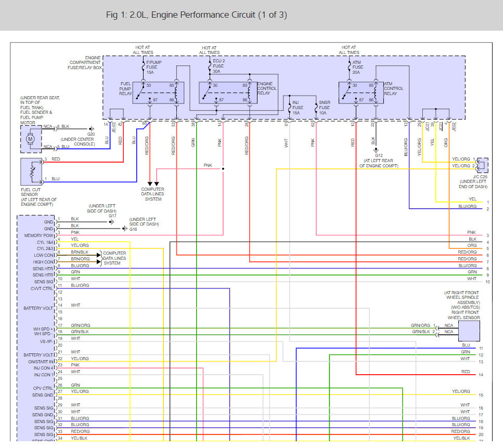Click the 'INJ CON 4' pin label
This screenshot has height=448, width=503.
pyautogui.click(x=44, y=368)
